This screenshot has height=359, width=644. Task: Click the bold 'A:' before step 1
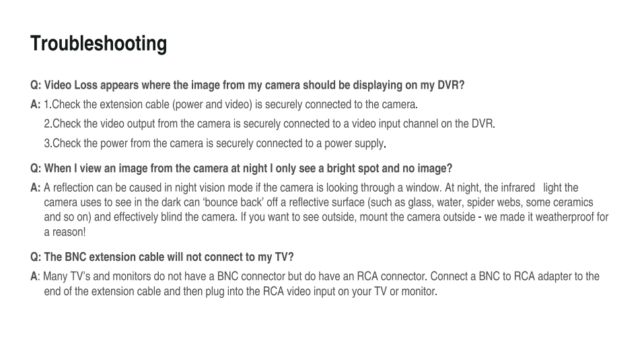[x=35, y=105]
